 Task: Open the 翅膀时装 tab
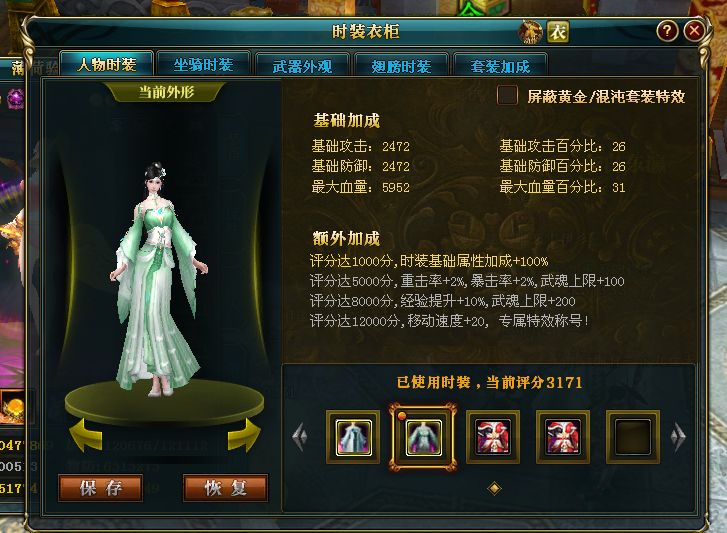pos(401,65)
